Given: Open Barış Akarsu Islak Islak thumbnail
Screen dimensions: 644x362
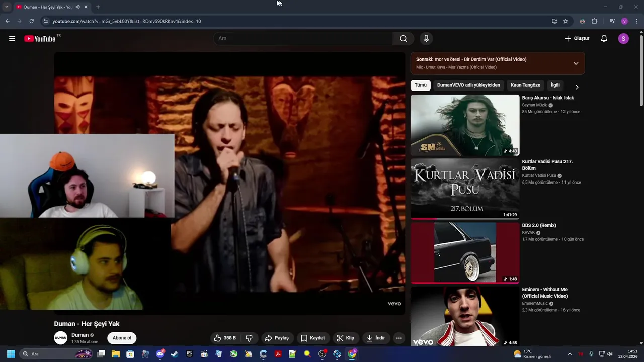Looking at the screenshot, I should (x=465, y=125).
